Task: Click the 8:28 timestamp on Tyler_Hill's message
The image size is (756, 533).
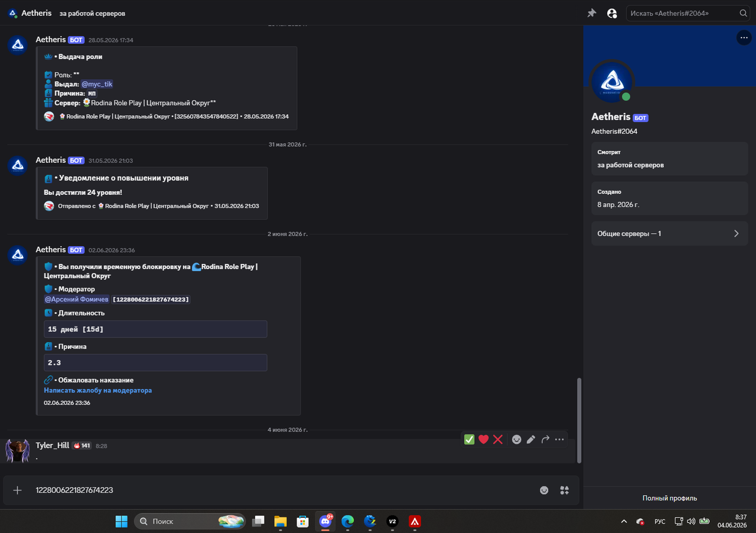Action: (102, 446)
